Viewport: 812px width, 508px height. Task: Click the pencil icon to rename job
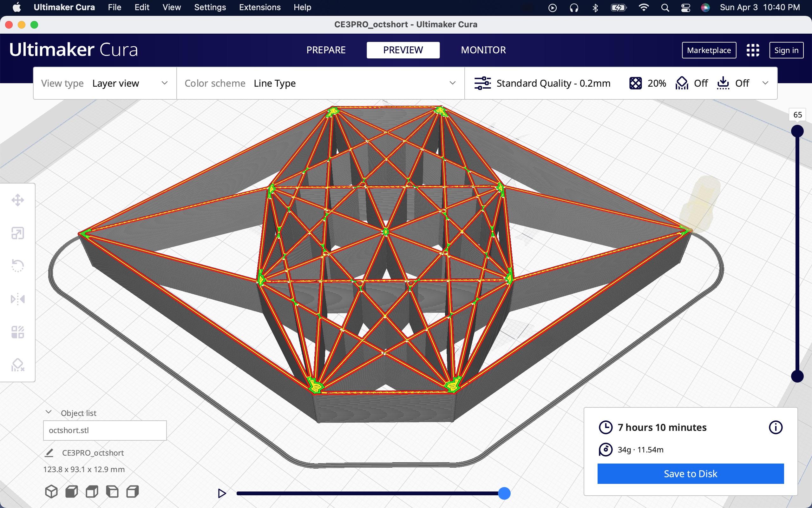(49, 453)
